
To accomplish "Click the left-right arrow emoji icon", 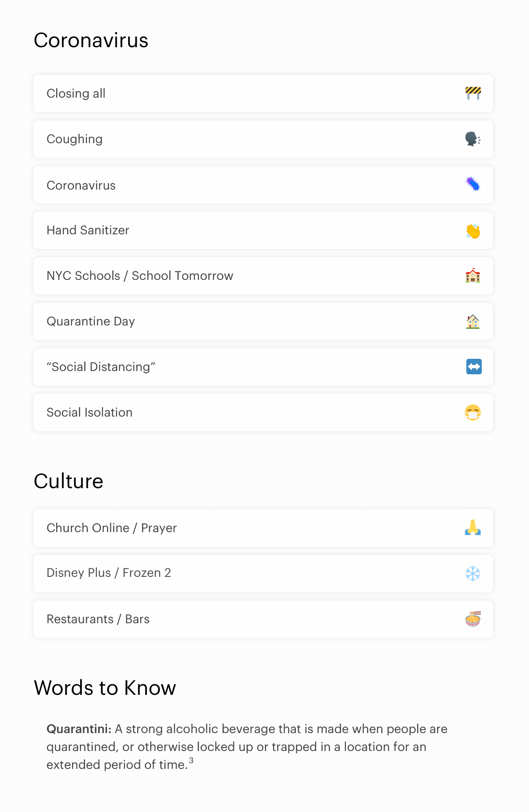I will [x=474, y=367].
